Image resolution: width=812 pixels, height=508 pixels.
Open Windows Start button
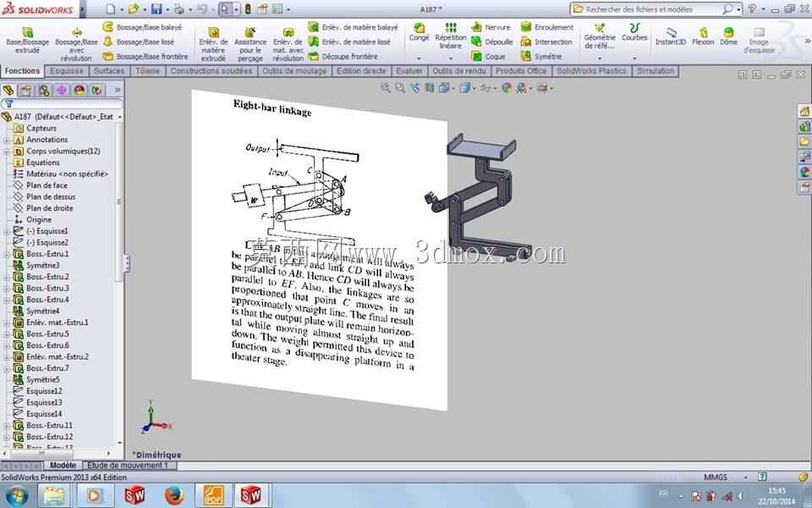point(16,495)
